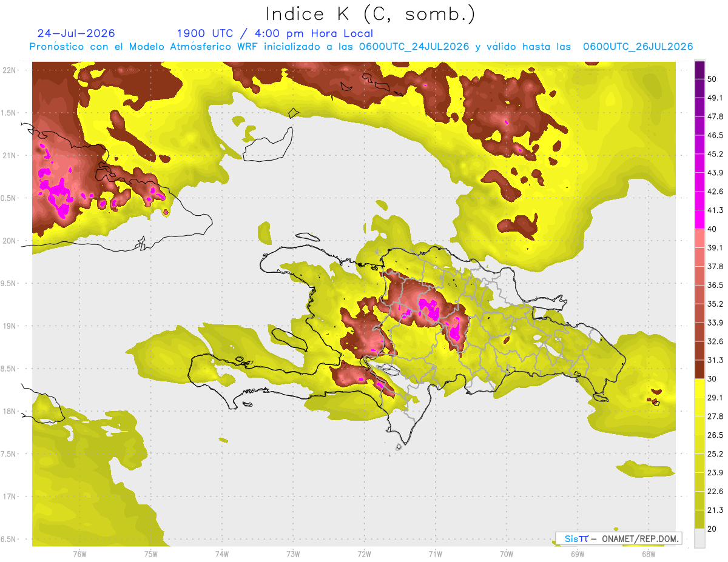Click the '42.6' colorbar value
The image size is (728, 562).
click(x=715, y=192)
